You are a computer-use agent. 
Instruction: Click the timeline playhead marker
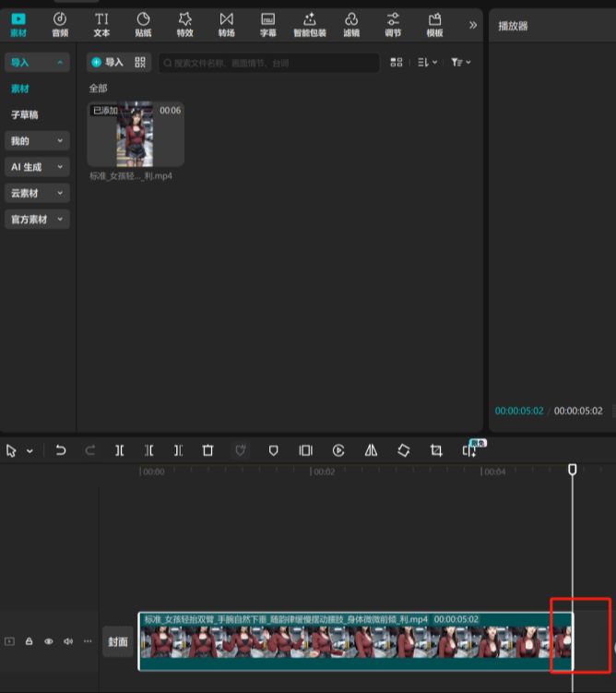572,470
